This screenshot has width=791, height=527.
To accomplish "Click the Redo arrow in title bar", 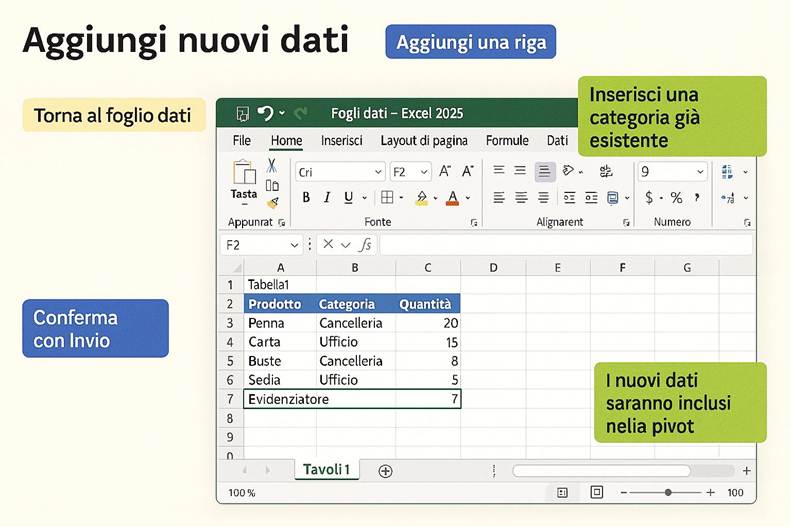I will tap(301, 113).
